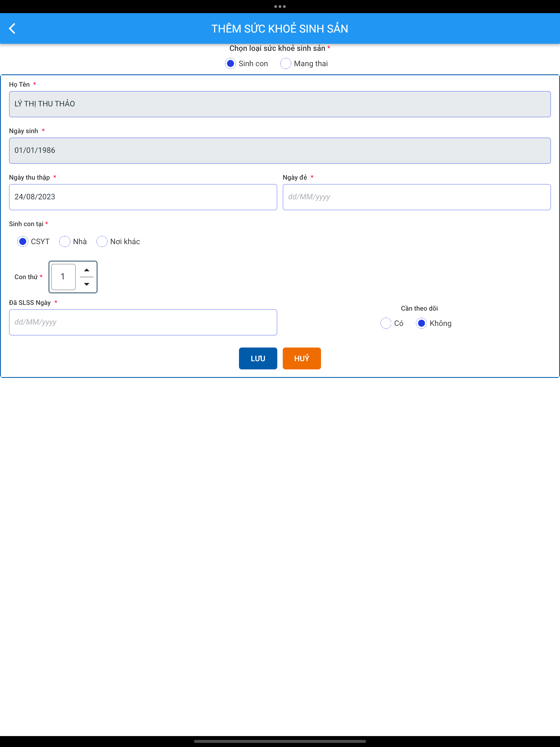The width and height of the screenshot is (560, 747).
Task: Decrease Con thứ with down arrow
Action: pyautogui.click(x=87, y=284)
